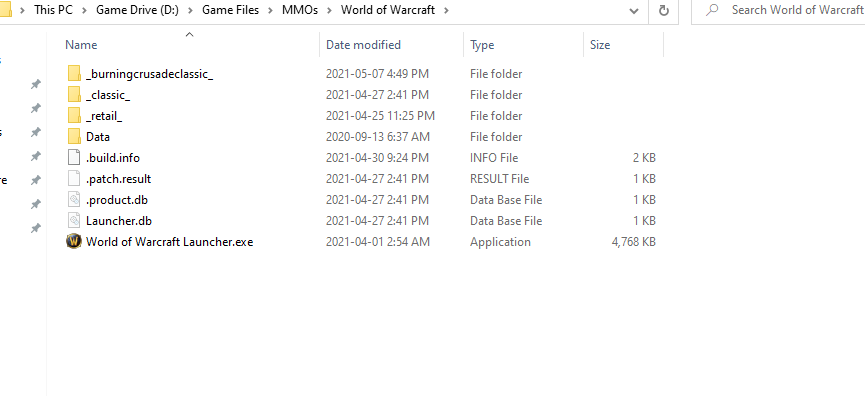Select the .product.db file icon

click(x=74, y=200)
